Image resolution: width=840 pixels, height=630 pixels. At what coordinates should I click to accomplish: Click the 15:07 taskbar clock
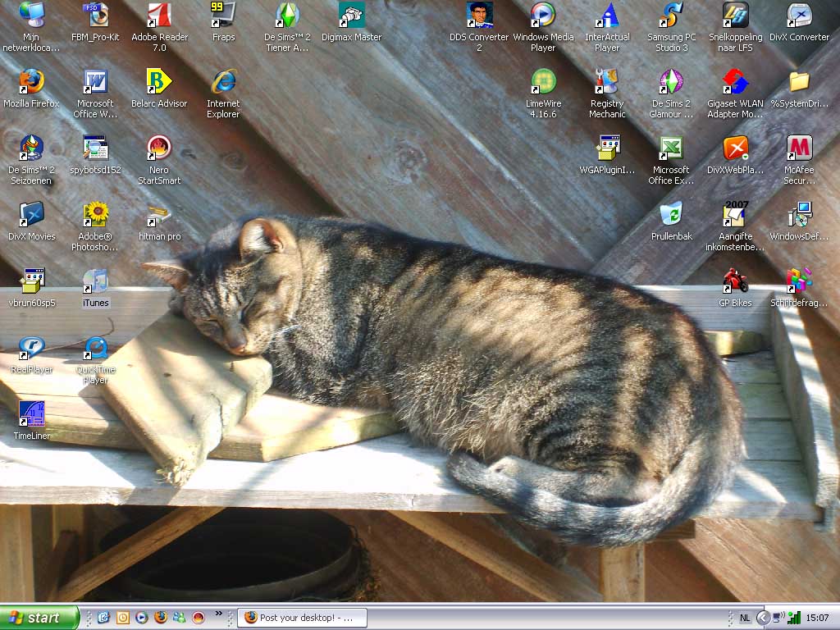pos(818,618)
